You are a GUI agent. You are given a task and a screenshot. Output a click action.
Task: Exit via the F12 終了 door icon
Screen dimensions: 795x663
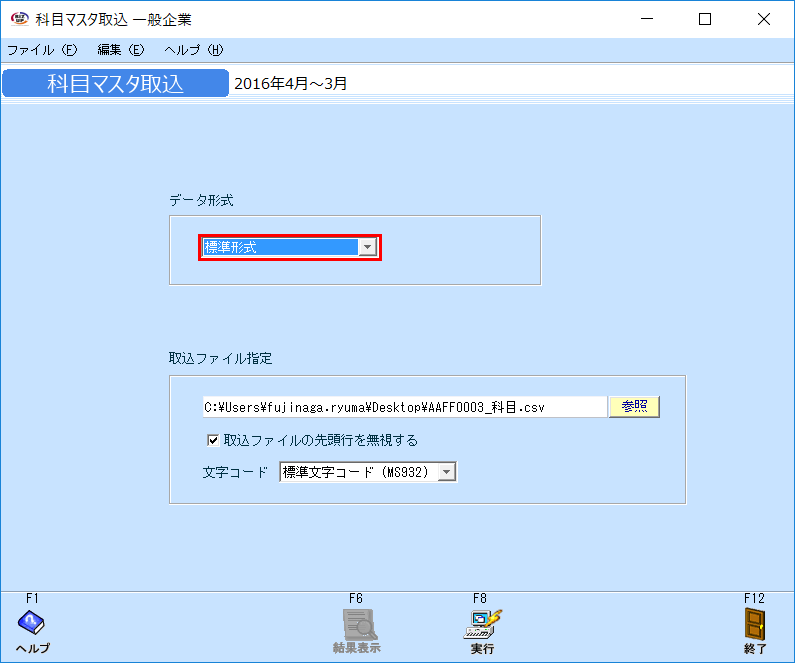pyautogui.click(x=755, y=624)
